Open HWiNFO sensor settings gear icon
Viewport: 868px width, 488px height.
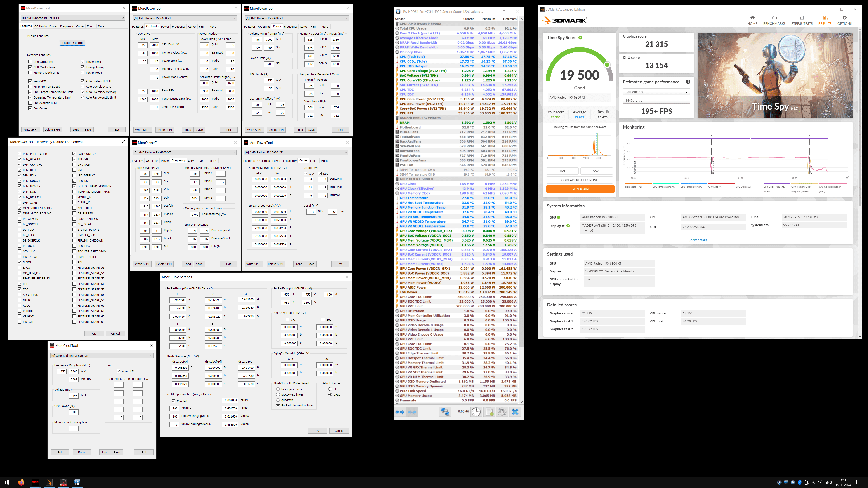502,412
